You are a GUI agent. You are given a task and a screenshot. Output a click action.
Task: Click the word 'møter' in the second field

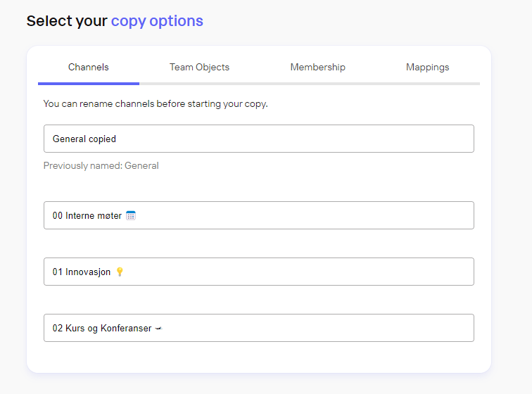[109, 215]
